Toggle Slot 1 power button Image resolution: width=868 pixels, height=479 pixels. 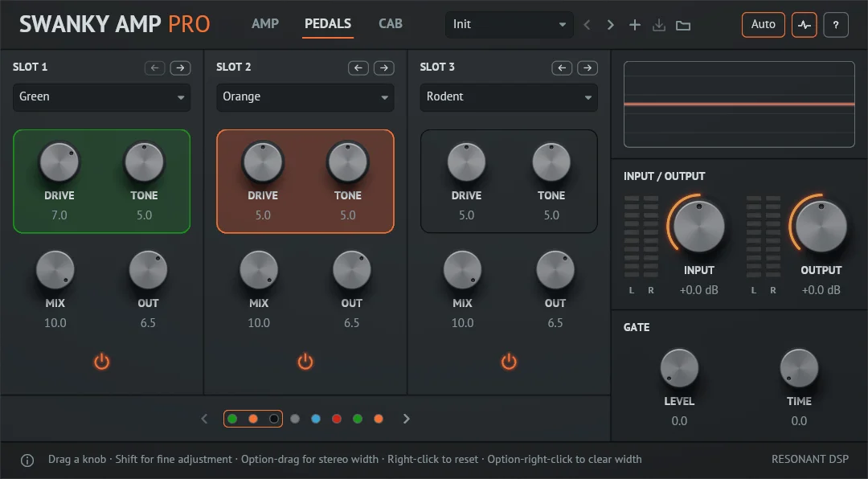pyautogui.click(x=101, y=362)
